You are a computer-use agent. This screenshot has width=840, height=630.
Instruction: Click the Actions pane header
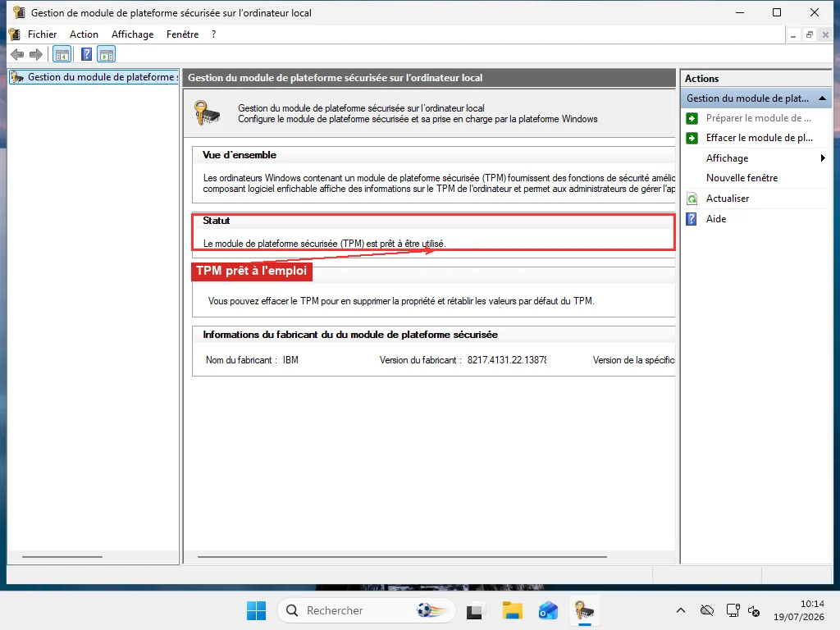[x=756, y=78]
